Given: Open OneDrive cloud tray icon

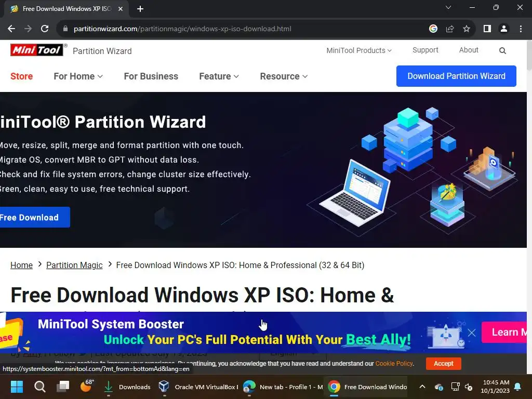Looking at the screenshot, I should (x=438, y=387).
